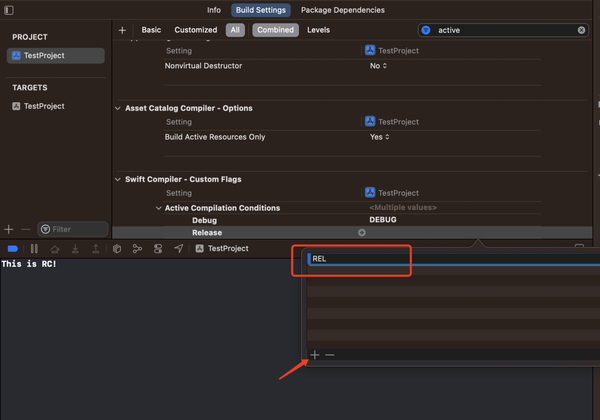Click console output 'This is RC!'
The image size is (600, 420).
point(29,264)
